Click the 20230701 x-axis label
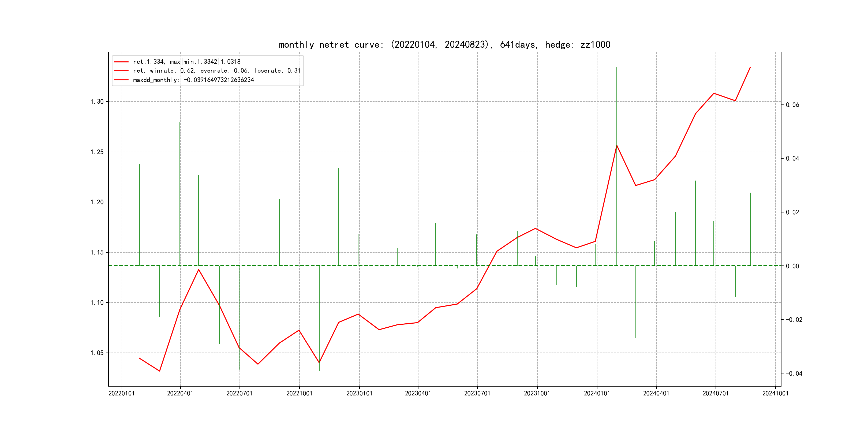Viewport: 868px width, 434px height. click(477, 393)
